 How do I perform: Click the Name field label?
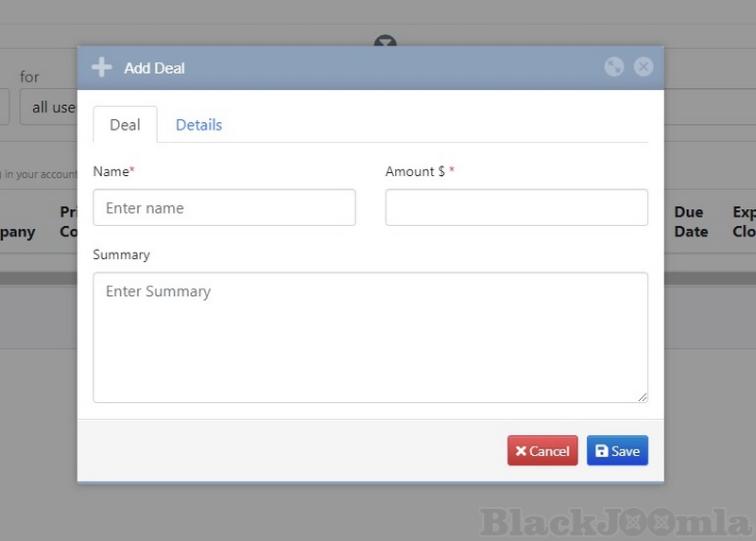111,171
